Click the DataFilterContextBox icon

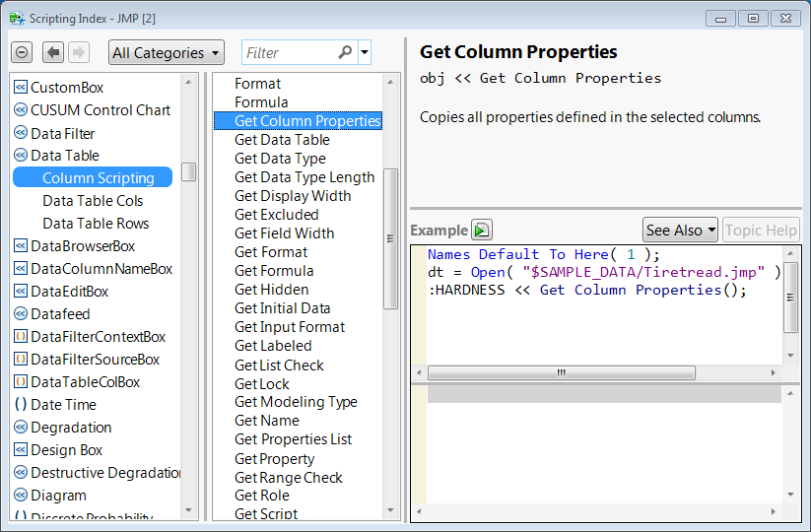[x=21, y=337]
